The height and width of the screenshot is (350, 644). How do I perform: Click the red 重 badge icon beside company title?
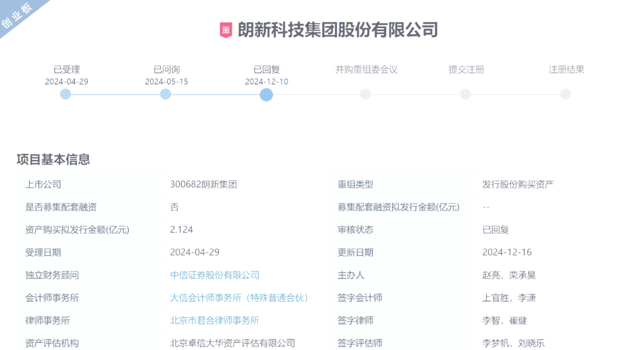pos(226,30)
